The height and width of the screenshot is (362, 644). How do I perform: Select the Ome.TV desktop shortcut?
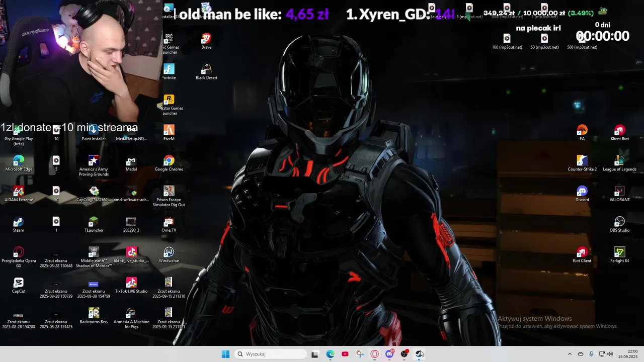(169, 225)
